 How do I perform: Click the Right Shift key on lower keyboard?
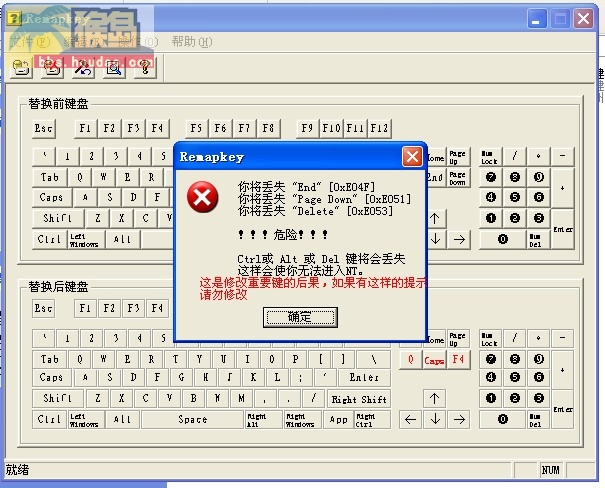point(359,399)
